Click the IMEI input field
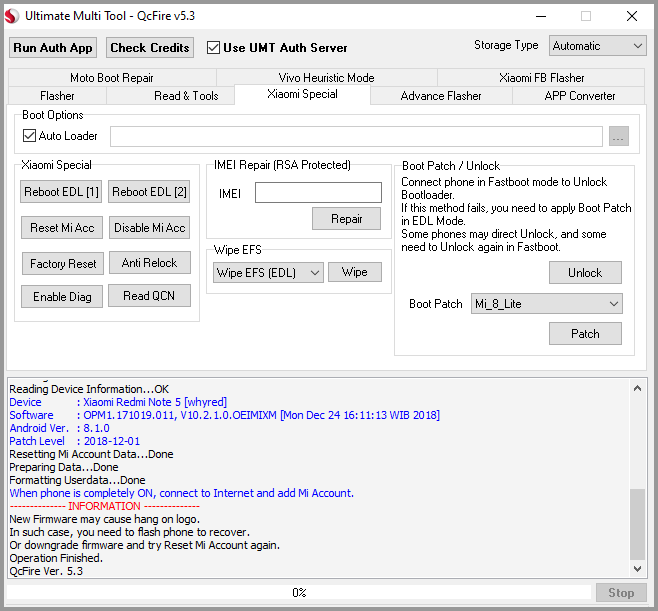658x611 pixels. (x=319, y=193)
